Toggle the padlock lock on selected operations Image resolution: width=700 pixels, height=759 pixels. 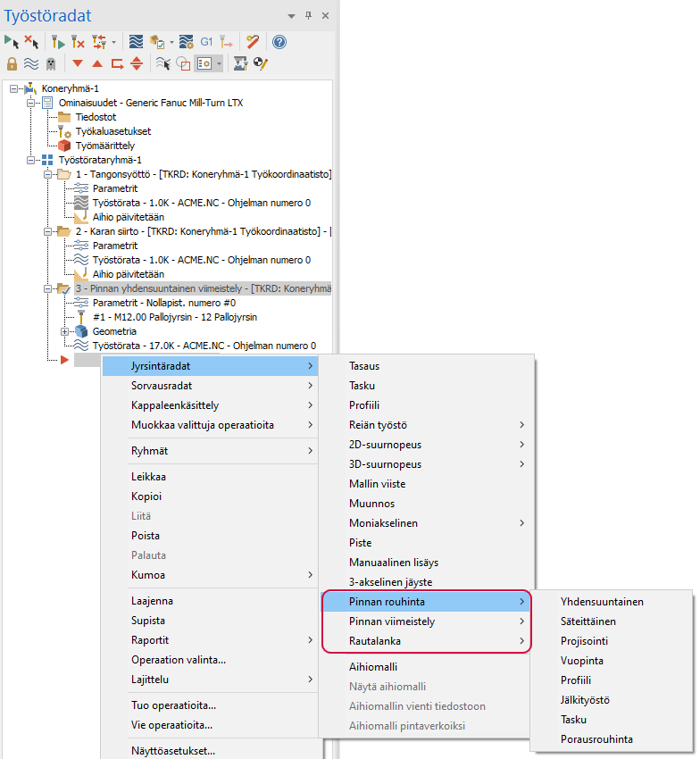tap(12, 63)
